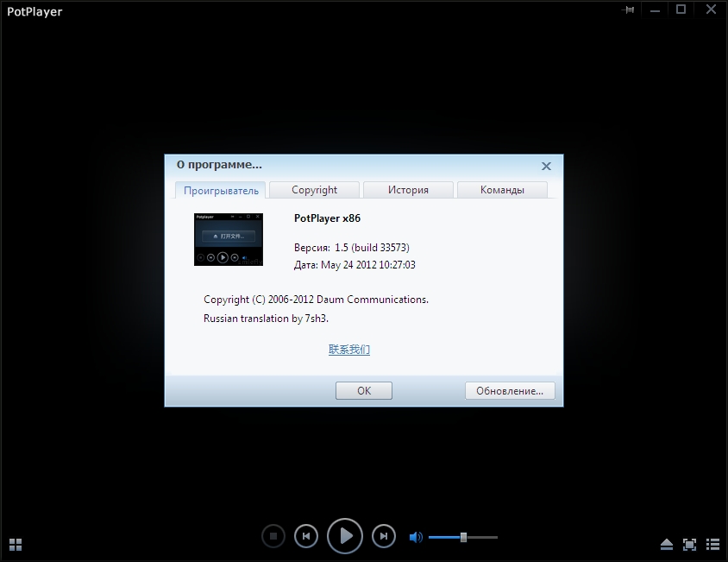Open the control panel grid icon
Image resolution: width=728 pixels, height=562 pixels.
point(16,545)
